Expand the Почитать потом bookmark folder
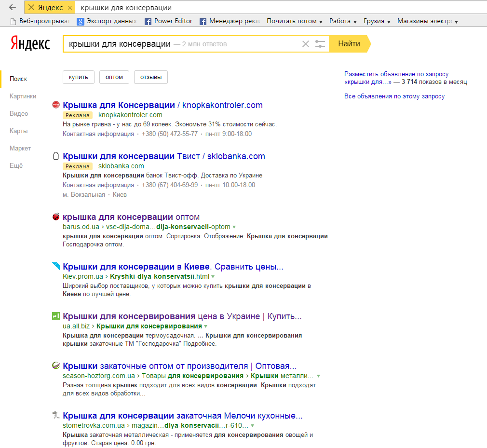The image size is (487, 448). pyautogui.click(x=295, y=21)
